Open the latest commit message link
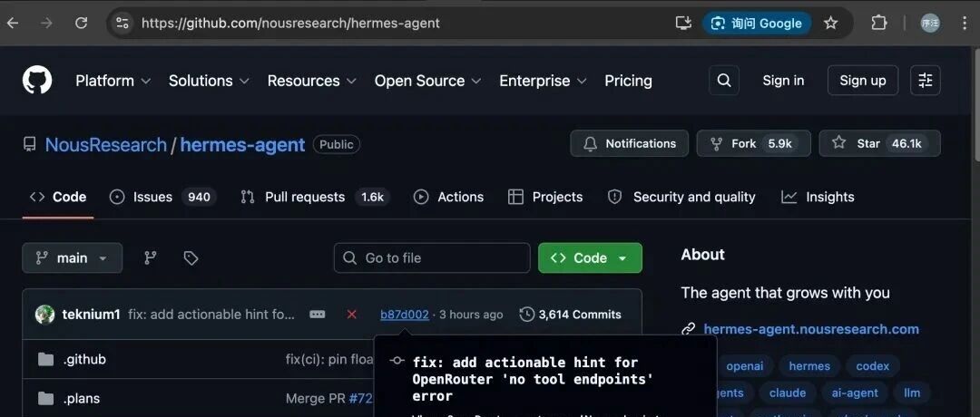The width and height of the screenshot is (980, 417). [x=211, y=315]
